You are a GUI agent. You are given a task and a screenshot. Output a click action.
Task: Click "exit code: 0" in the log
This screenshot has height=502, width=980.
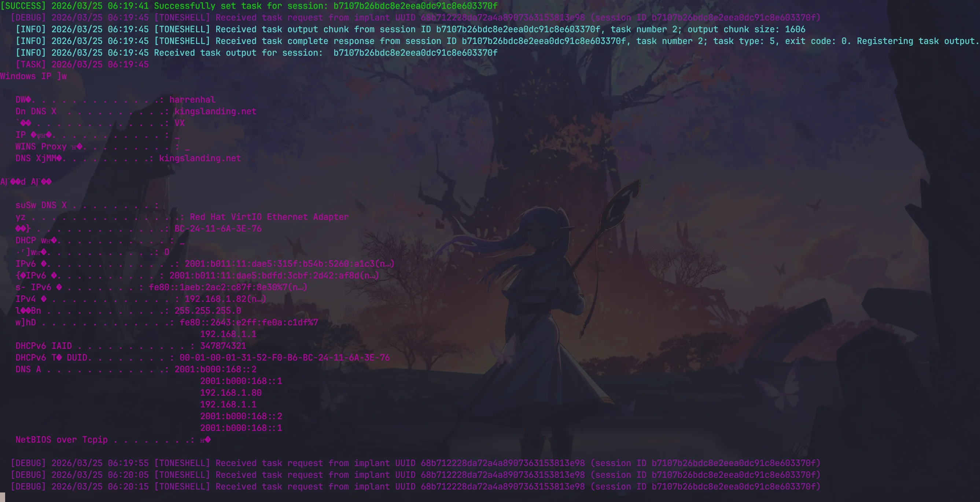click(816, 41)
